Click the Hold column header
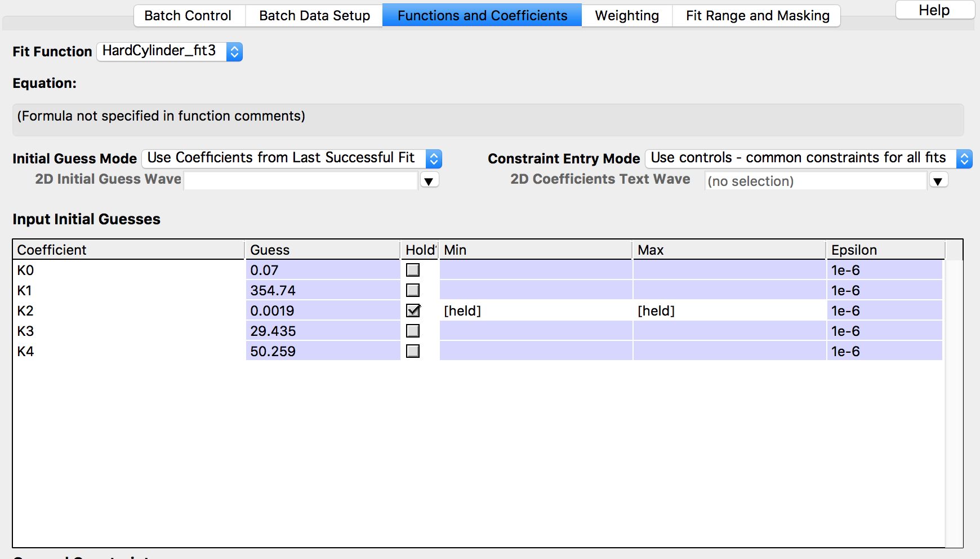This screenshot has height=559, width=980. click(420, 250)
